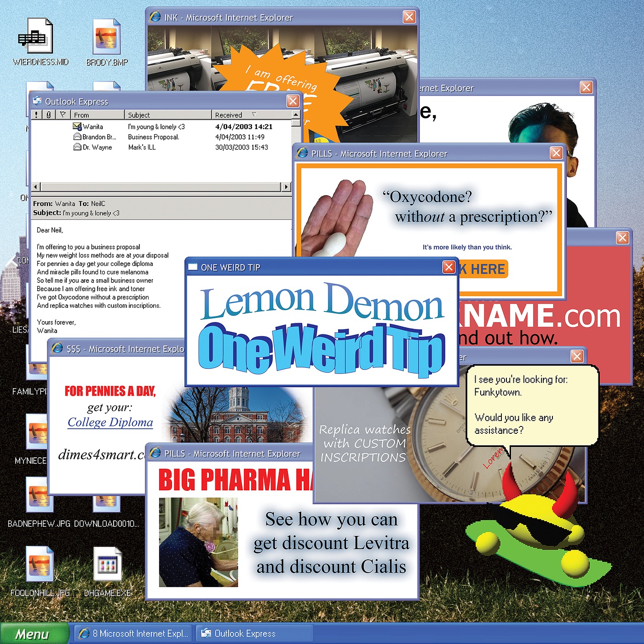Open the WIERDNESS.MID desktop file
644x644 pixels.
pos(36,39)
